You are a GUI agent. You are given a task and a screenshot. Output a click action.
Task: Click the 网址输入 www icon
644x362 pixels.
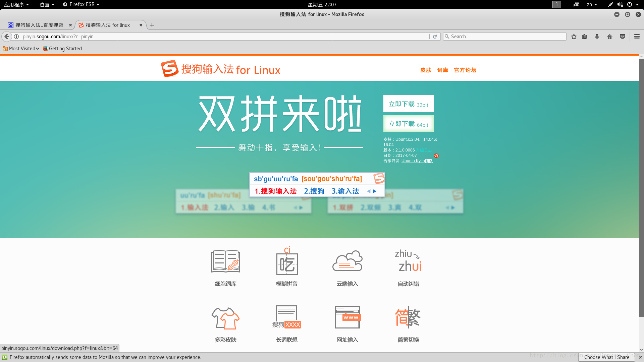point(347,317)
